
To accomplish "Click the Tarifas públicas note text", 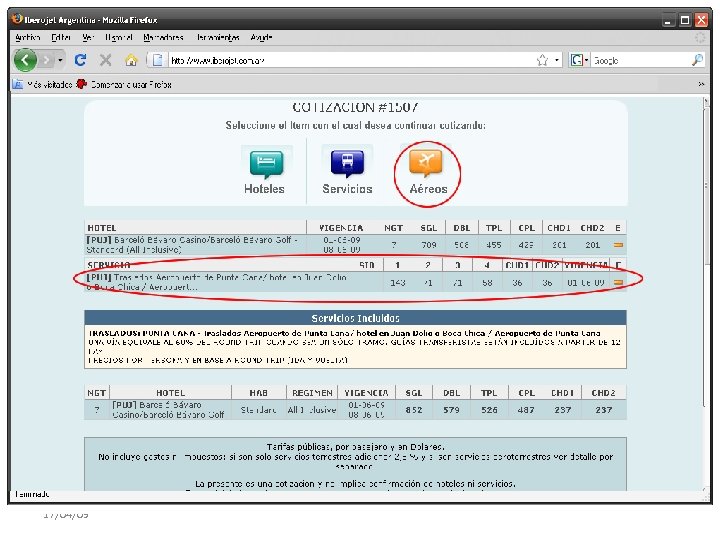I will [355, 447].
